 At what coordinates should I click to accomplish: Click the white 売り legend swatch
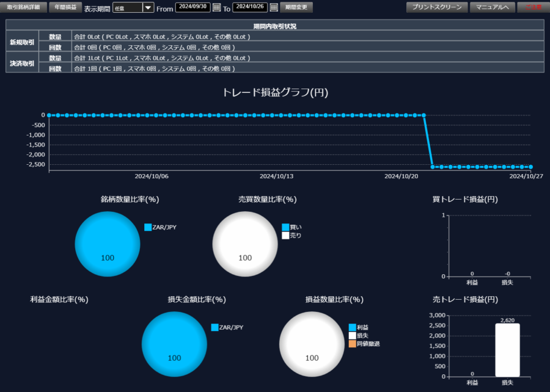coord(285,236)
